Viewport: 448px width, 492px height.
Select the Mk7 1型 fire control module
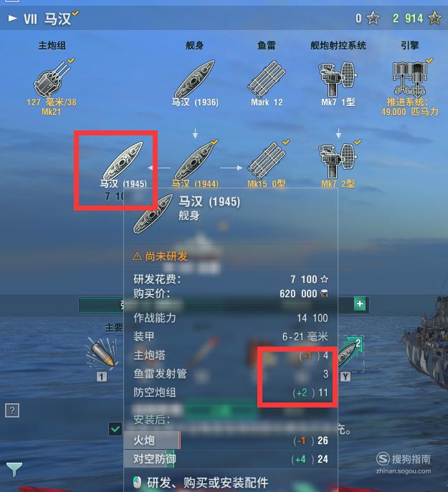(338, 84)
